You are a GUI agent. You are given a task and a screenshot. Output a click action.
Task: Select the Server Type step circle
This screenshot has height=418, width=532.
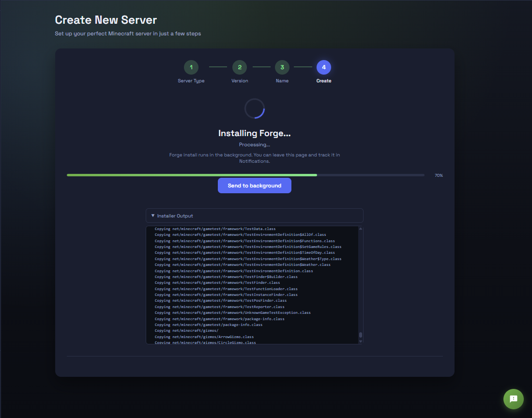point(191,67)
